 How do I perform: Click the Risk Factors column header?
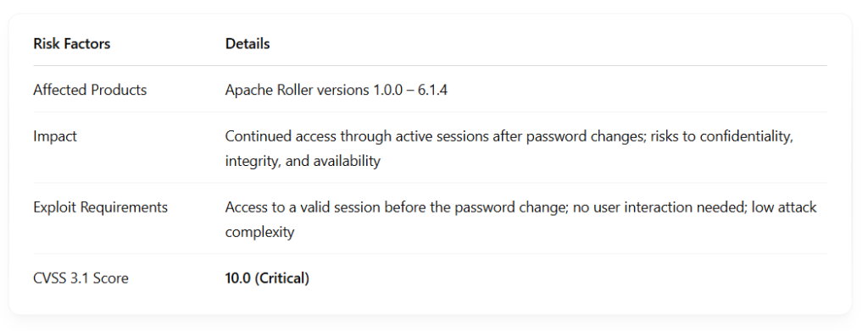pos(71,44)
